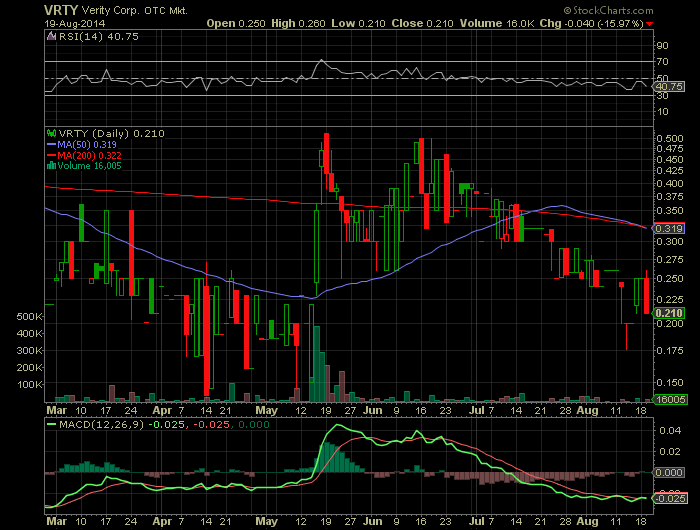This screenshot has height=530, width=700.
Task: Click the Volume 16,005 legend entry
Action: point(89,166)
